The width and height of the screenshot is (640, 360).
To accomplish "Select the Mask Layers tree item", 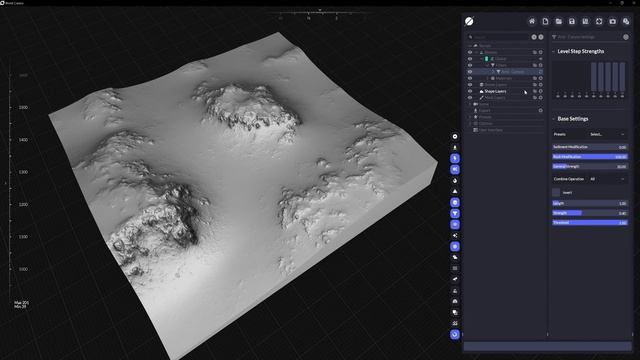I will [x=495, y=98].
